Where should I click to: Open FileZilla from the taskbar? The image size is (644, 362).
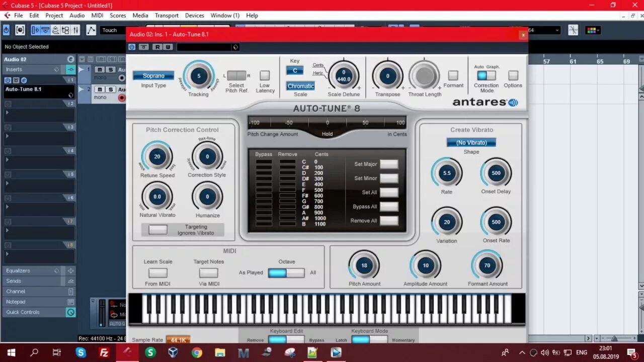(104, 352)
